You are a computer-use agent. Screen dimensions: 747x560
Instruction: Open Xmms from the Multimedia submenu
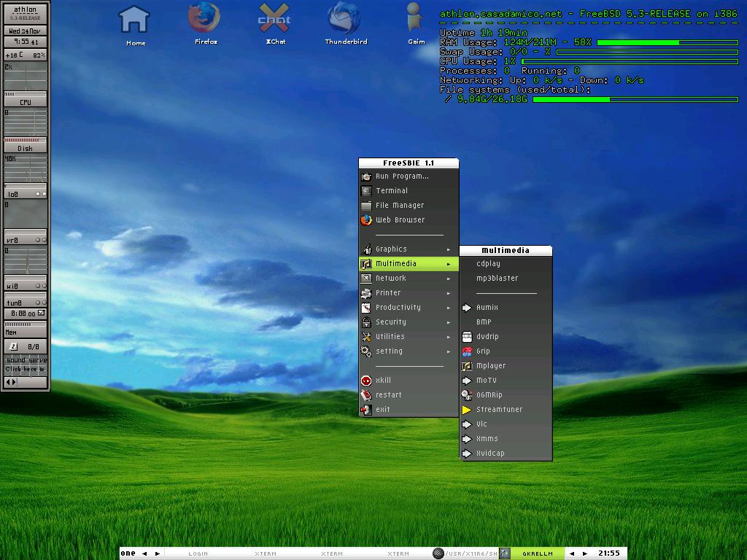pyautogui.click(x=506, y=438)
